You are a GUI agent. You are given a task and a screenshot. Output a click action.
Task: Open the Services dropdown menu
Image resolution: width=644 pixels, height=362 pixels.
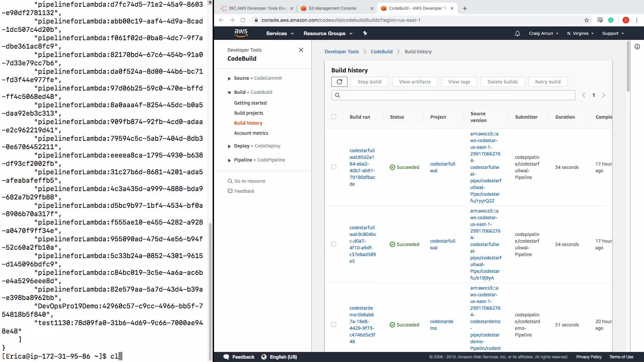(279, 34)
